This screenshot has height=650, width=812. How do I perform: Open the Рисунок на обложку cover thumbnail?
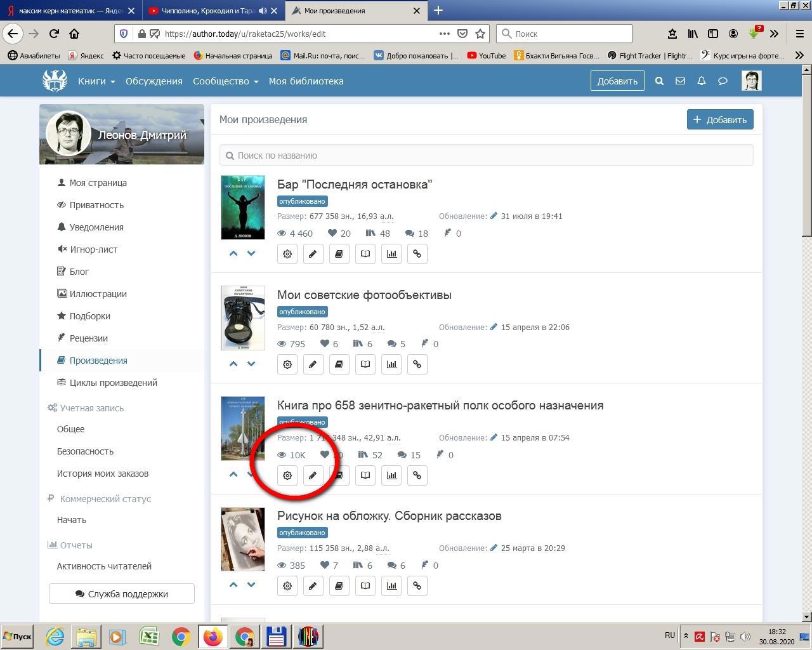click(x=242, y=540)
